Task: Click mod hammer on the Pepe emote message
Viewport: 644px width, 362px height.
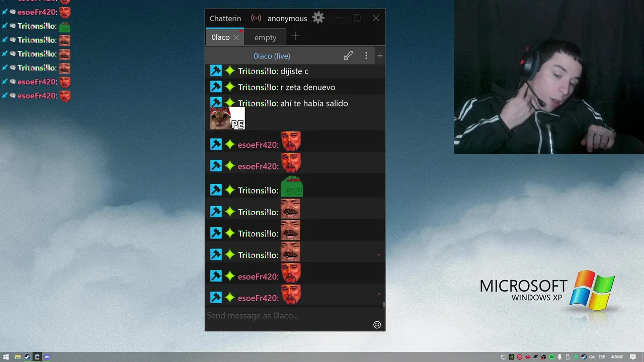Action: tap(216, 190)
